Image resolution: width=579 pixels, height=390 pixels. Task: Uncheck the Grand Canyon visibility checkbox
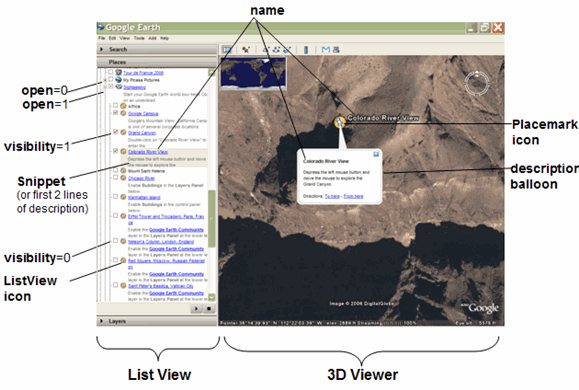pos(115,132)
